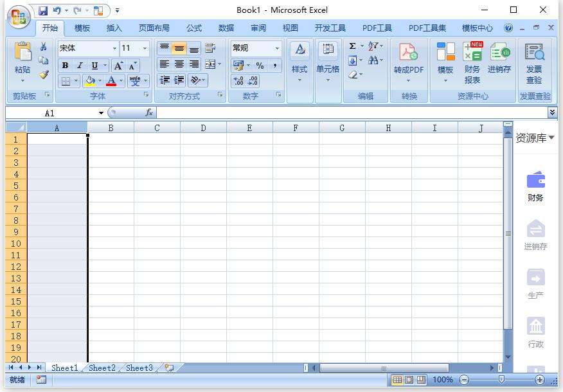
Task: Decrease indent in alignment group
Action: pos(165,80)
